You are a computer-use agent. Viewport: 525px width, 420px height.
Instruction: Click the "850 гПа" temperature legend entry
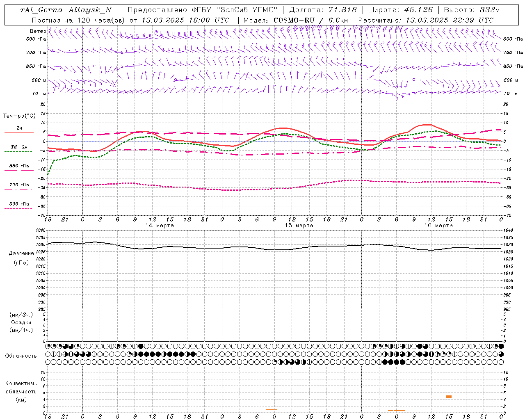pyautogui.click(x=19, y=166)
